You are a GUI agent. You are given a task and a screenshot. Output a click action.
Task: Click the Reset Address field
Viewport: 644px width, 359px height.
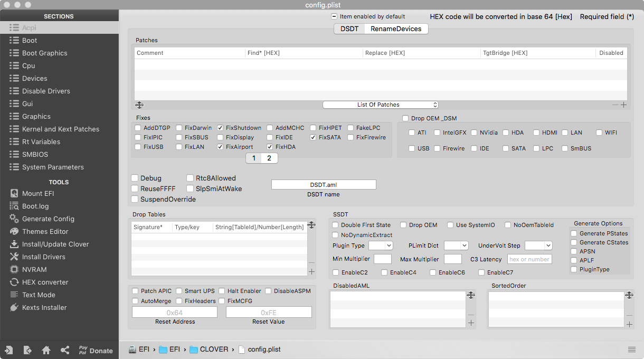[175, 313]
